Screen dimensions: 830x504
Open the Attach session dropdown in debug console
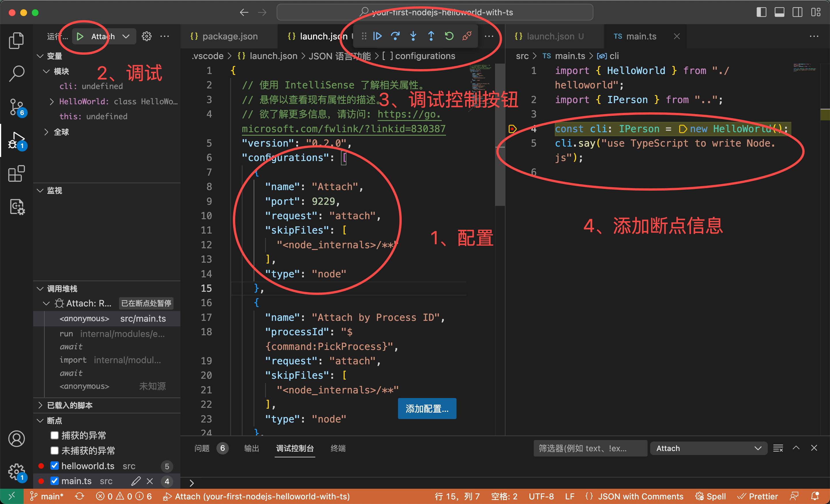pos(709,448)
